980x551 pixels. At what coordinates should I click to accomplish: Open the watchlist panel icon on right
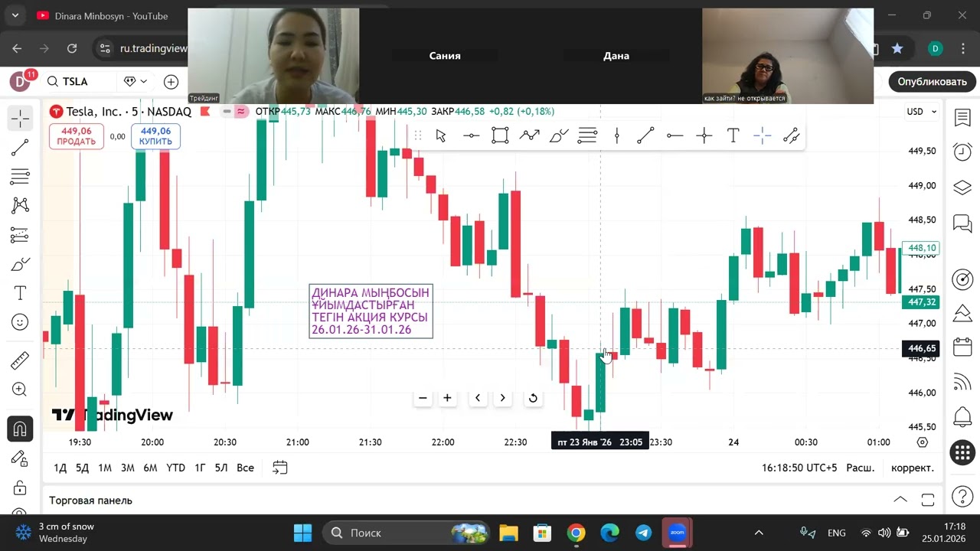tap(962, 118)
